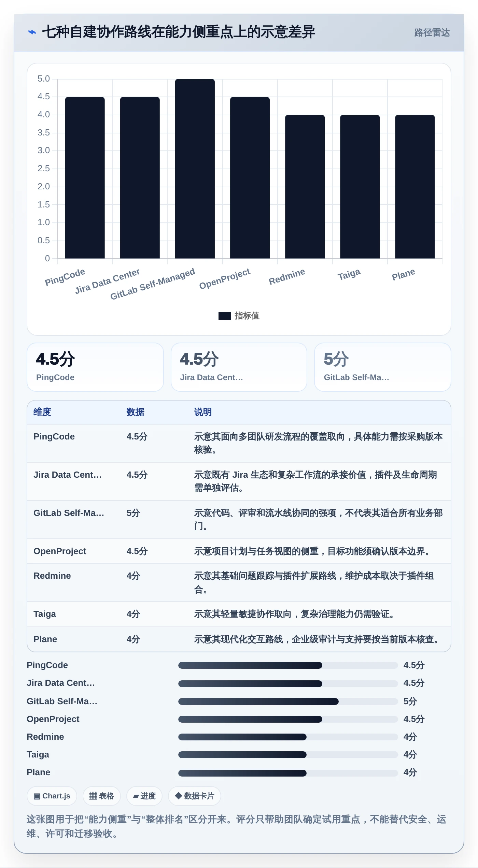
Task: Click the 说明 table column header
Action: pyautogui.click(x=203, y=412)
